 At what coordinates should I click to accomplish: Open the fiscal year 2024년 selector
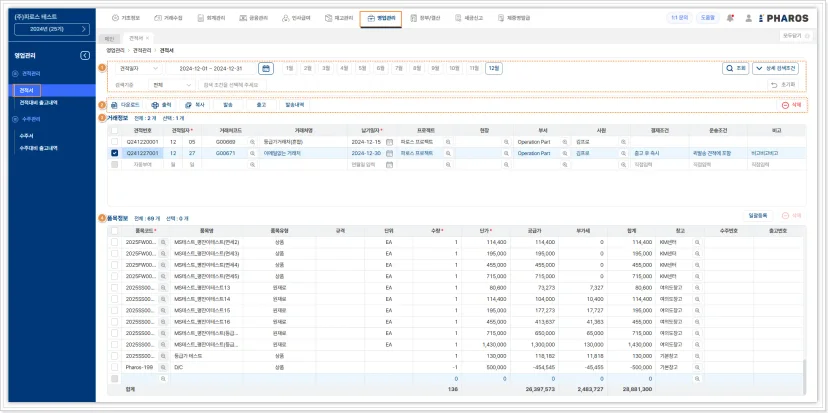click(52, 30)
